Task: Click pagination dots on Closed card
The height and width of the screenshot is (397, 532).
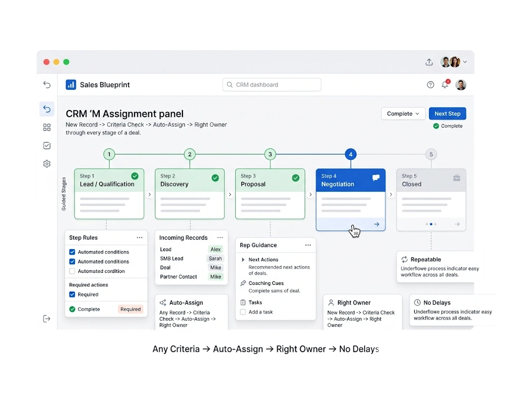Action: tap(431, 224)
